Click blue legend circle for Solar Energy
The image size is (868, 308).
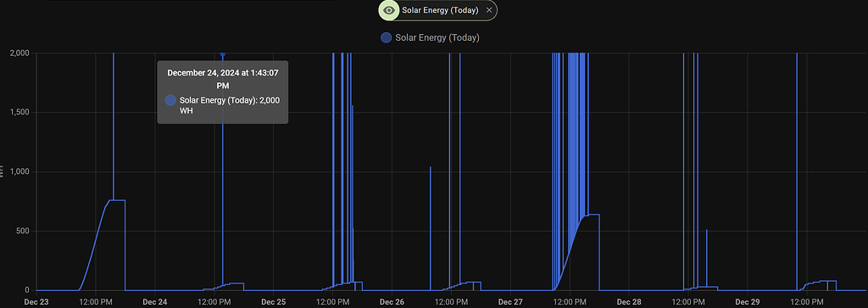click(386, 37)
